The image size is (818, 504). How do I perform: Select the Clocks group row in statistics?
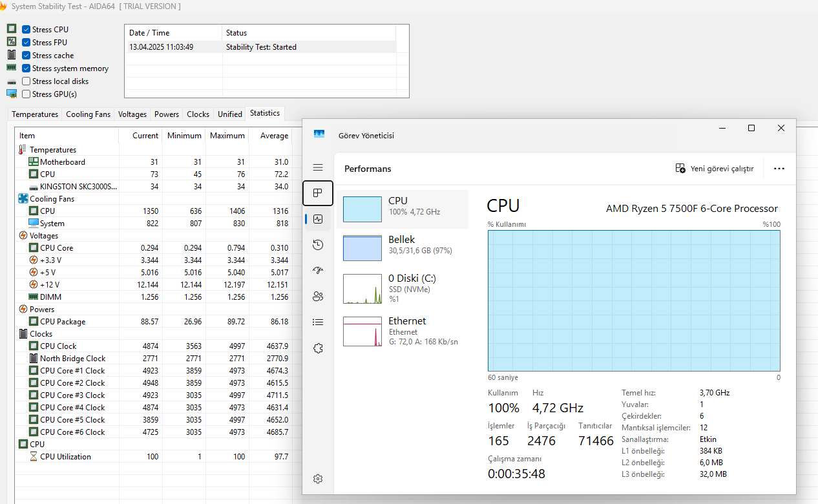click(41, 334)
